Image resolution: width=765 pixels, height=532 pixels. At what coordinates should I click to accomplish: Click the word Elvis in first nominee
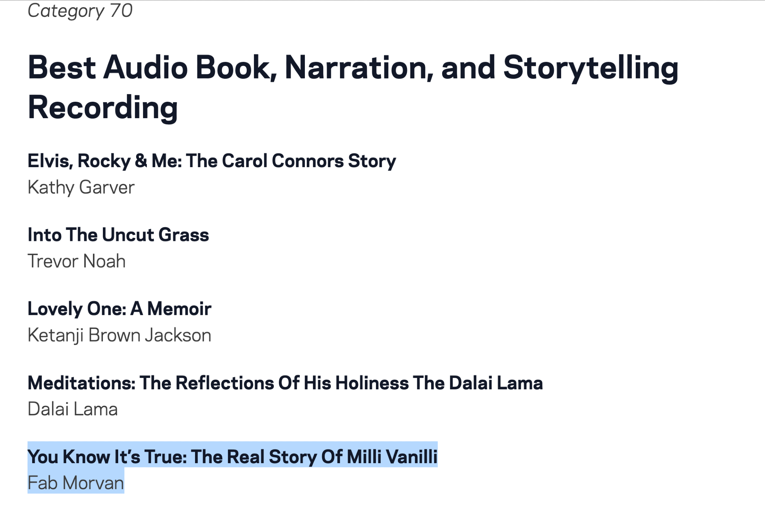[x=50, y=161]
